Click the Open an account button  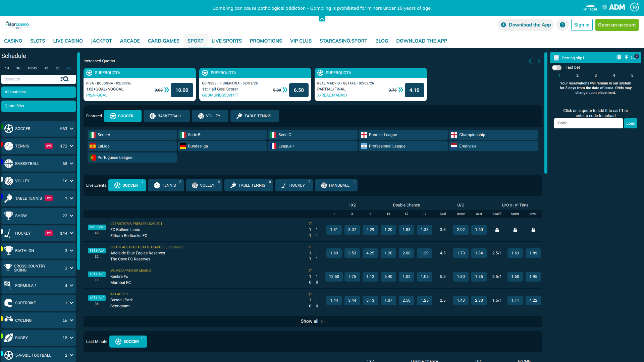pyautogui.click(x=617, y=24)
